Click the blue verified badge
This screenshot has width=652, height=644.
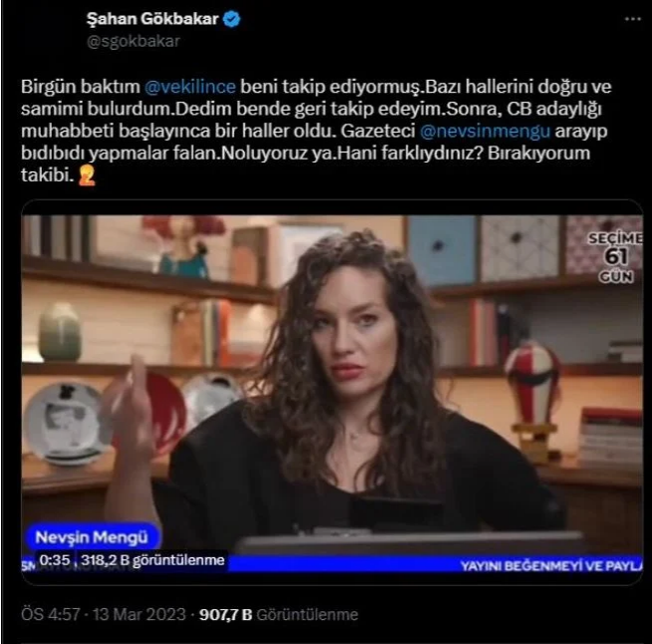point(231,19)
